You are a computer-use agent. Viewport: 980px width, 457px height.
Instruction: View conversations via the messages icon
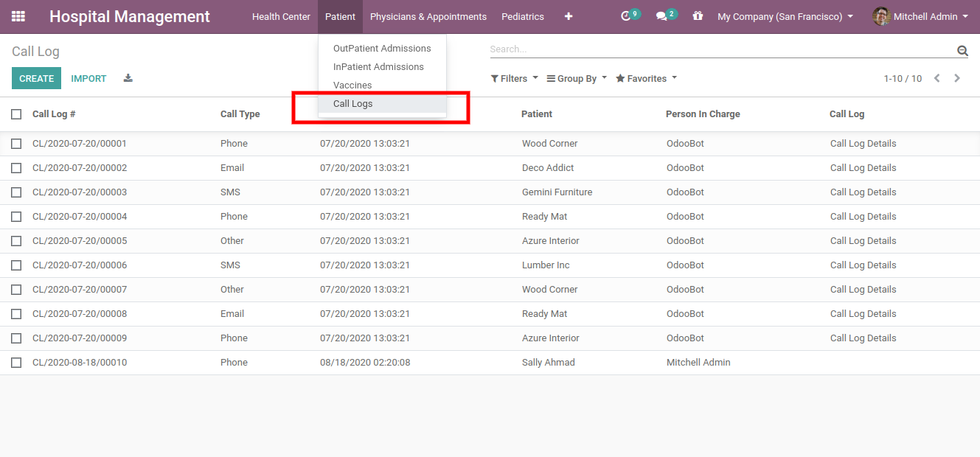[661, 16]
